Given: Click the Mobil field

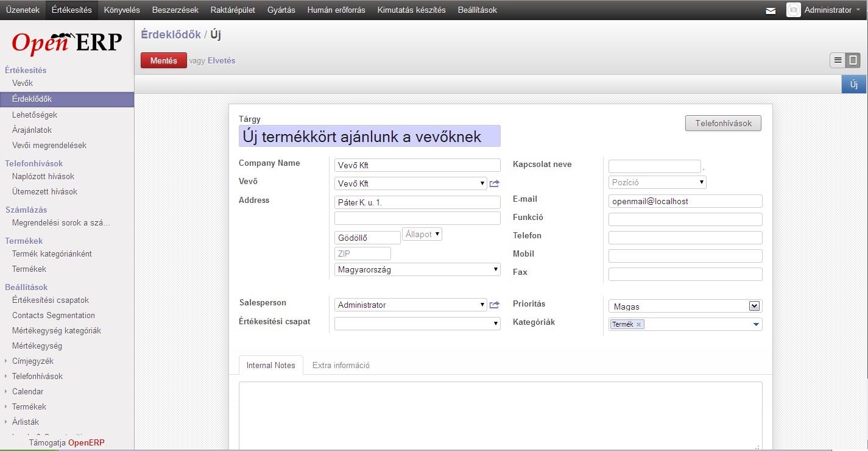Looking at the screenshot, I should click(685, 256).
